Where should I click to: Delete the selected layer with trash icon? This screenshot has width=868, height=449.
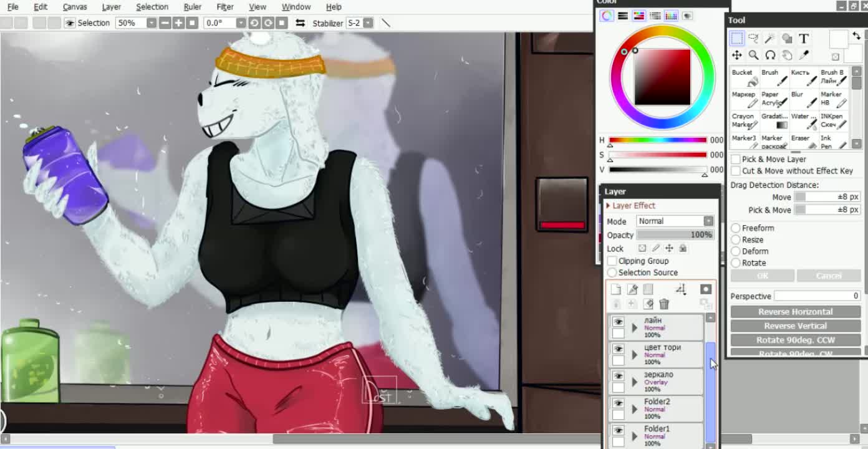click(x=664, y=304)
